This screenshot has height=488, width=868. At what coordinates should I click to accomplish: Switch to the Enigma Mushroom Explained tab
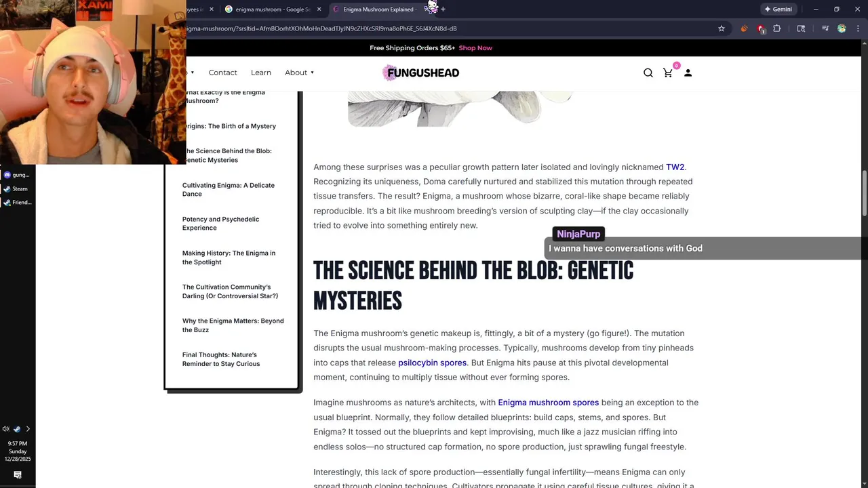380,9
